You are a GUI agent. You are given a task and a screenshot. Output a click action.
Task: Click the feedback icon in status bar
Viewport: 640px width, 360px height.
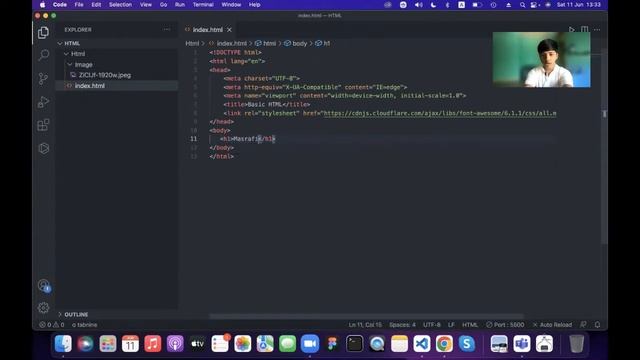pos(583,324)
